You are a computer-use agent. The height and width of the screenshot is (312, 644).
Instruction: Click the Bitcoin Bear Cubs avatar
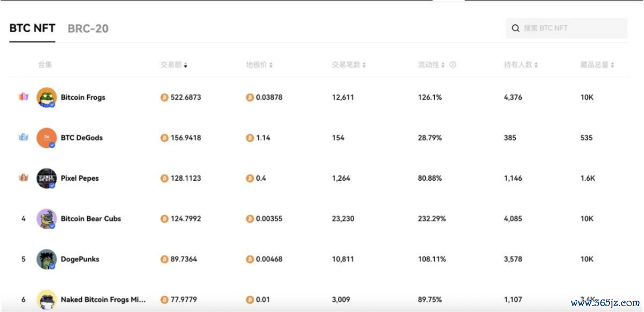[47, 219]
